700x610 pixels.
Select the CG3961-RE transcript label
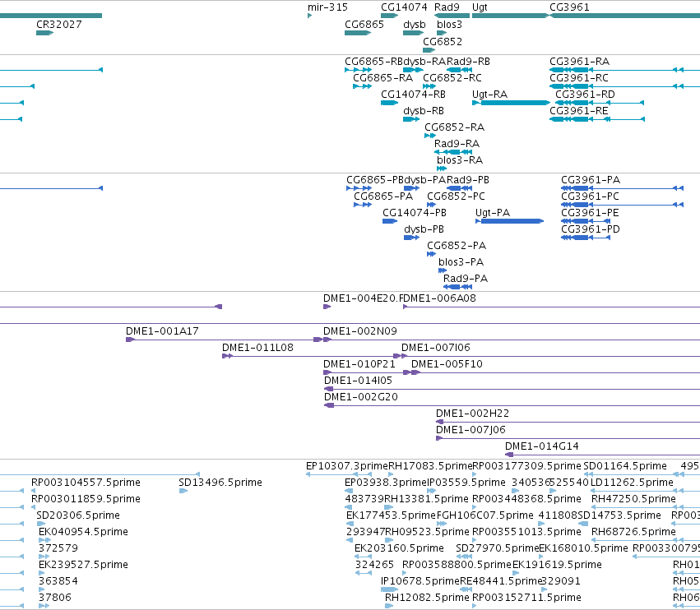tap(578, 111)
